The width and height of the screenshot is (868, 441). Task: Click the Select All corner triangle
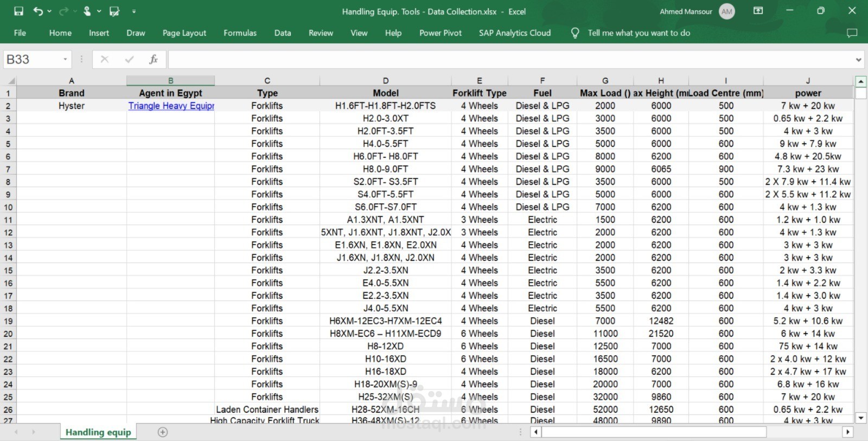[11, 81]
